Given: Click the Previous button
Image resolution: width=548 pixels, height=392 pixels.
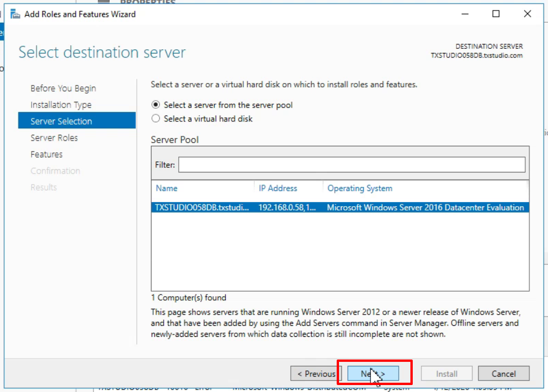Looking at the screenshot, I should coord(316,374).
